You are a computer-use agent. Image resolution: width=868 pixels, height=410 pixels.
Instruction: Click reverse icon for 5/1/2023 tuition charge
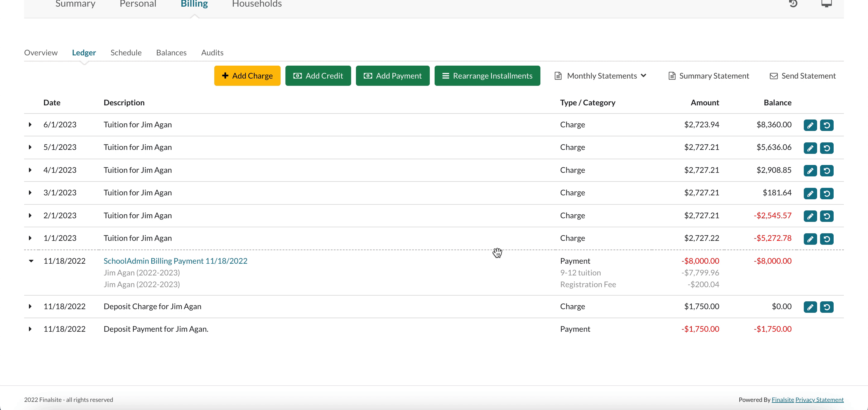(826, 148)
